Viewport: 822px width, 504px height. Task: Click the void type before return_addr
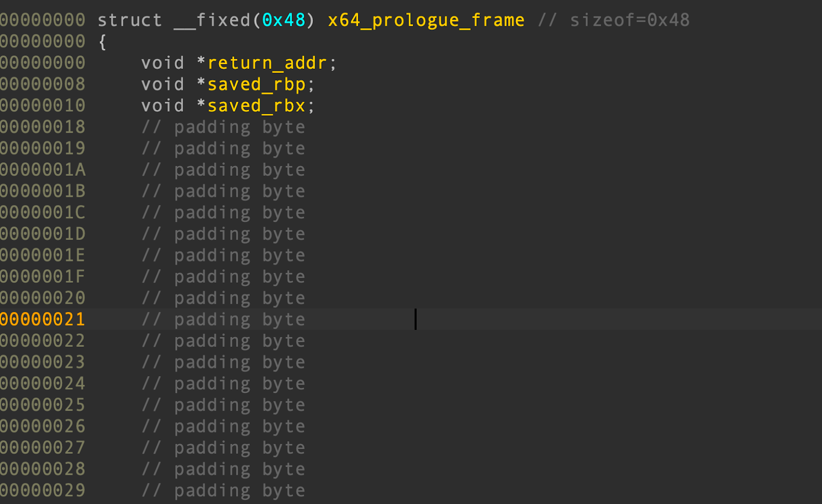pos(162,63)
